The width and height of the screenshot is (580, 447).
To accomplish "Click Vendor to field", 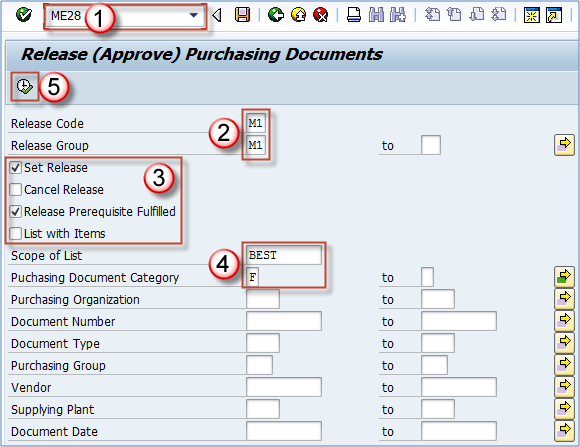I will pos(459,387).
